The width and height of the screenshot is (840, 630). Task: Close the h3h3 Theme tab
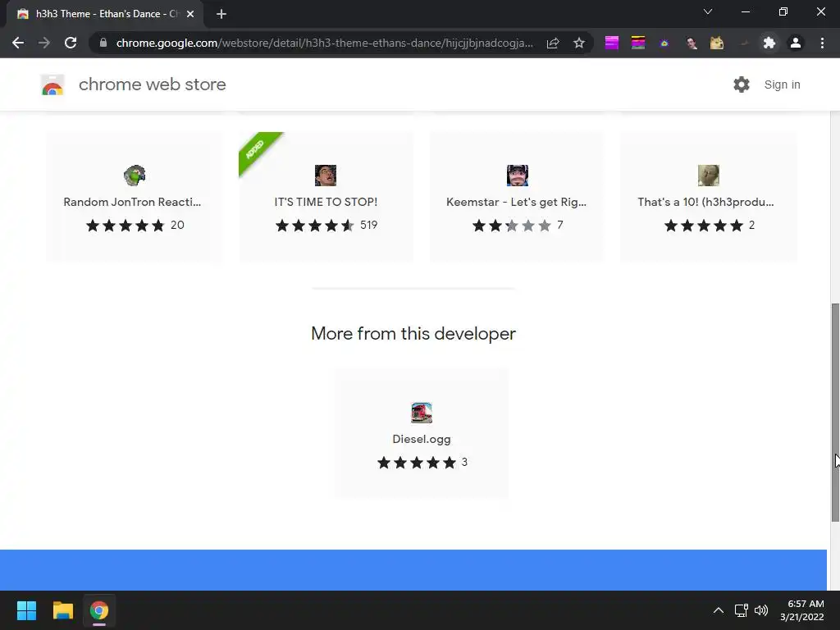[190, 14]
